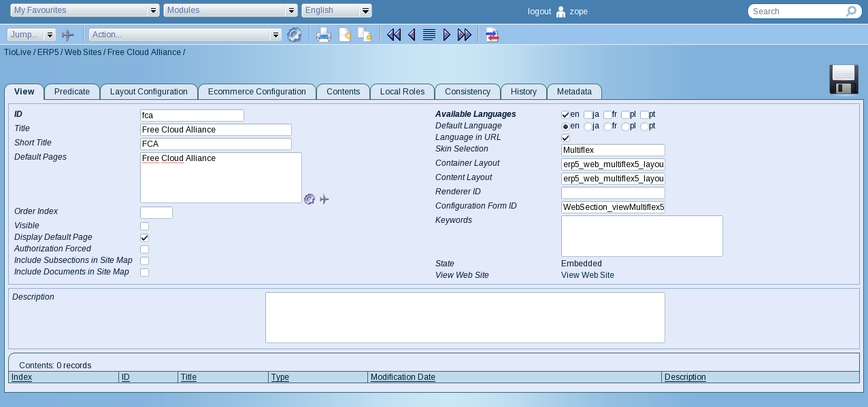Tick 'ja' in Available Languages
Image resolution: width=868 pixels, height=407 pixels.
click(588, 115)
